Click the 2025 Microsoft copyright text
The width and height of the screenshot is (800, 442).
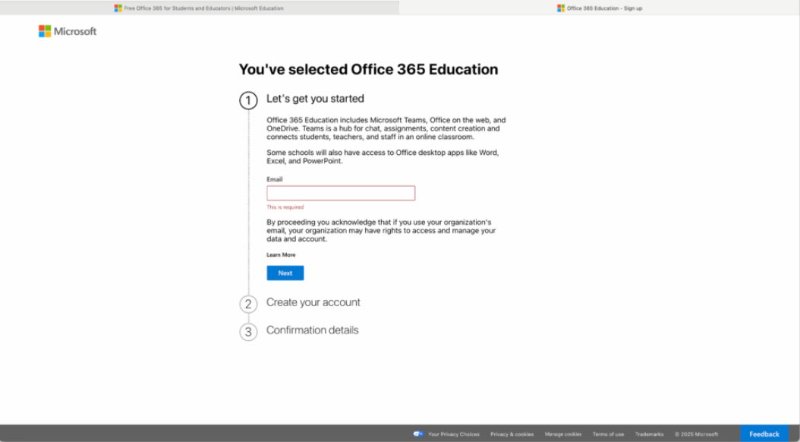pos(696,434)
